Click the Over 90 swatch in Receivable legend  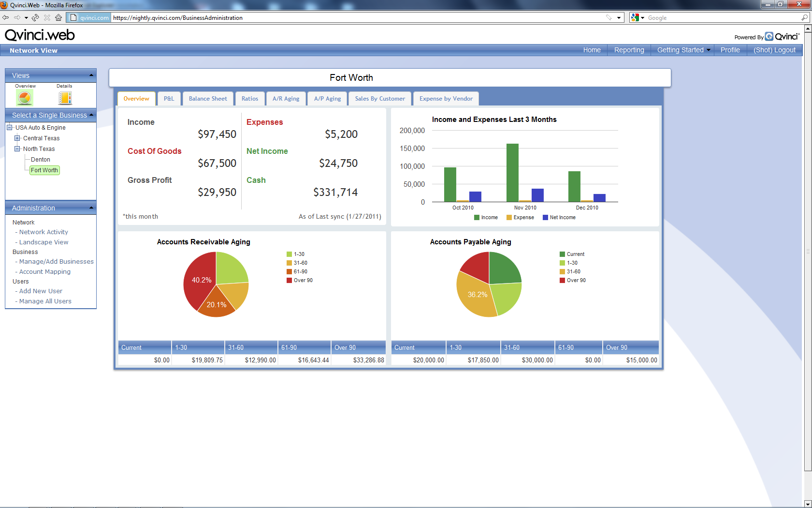289,281
